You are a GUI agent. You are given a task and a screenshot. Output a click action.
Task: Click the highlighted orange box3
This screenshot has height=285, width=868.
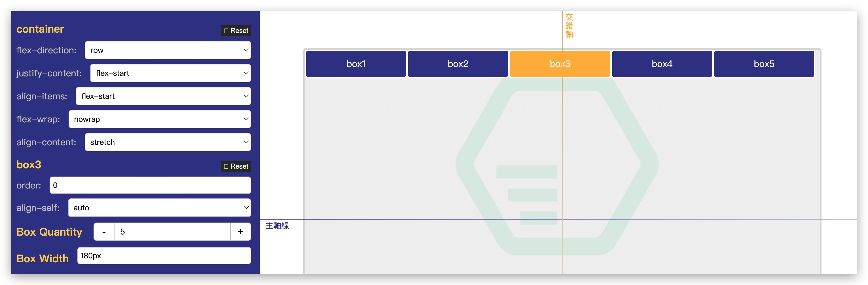[x=560, y=64]
